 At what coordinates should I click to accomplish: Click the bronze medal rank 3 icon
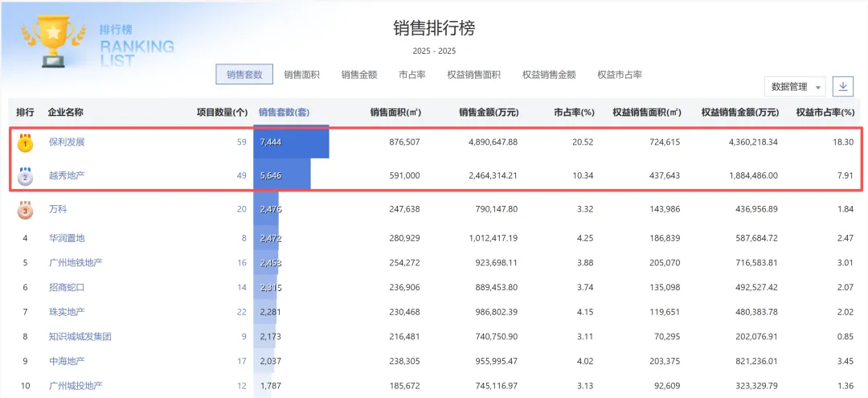25,210
